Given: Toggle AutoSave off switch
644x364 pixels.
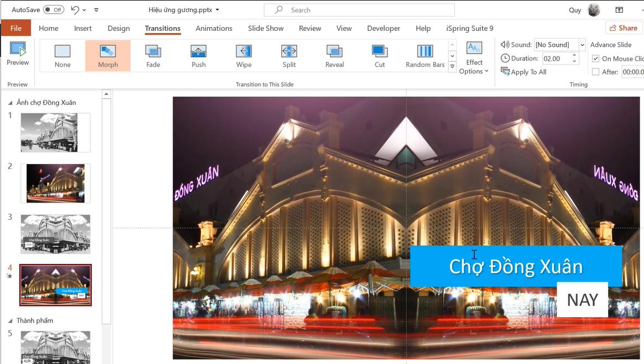Looking at the screenshot, I should click(53, 9).
